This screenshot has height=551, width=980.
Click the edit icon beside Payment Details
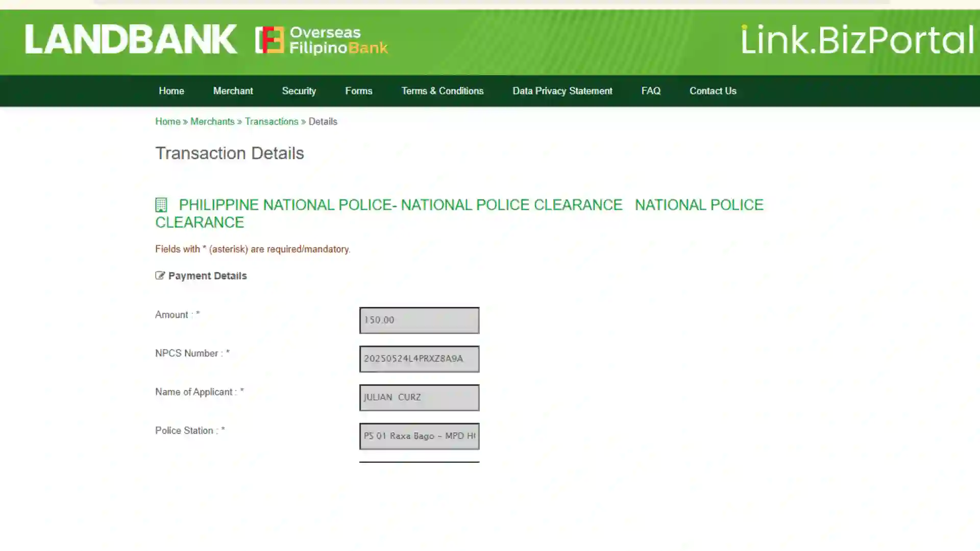[160, 276]
